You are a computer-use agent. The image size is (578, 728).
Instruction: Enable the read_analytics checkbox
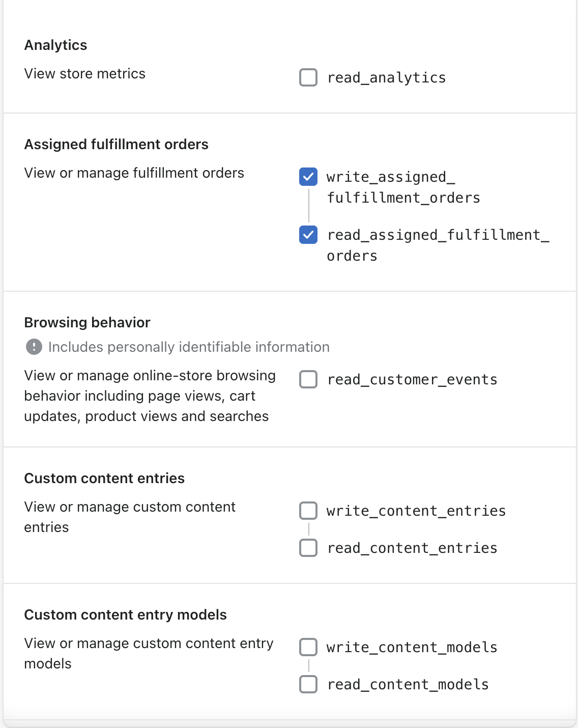coord(308,77)
